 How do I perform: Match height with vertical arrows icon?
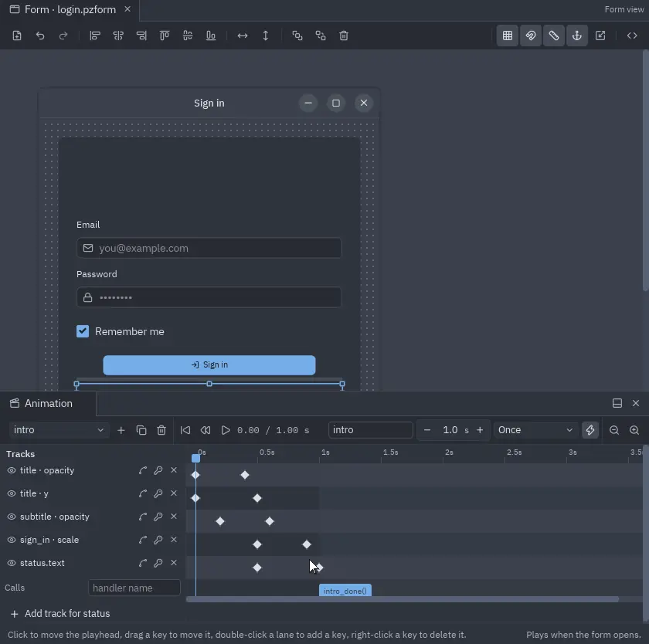point(266,36)
